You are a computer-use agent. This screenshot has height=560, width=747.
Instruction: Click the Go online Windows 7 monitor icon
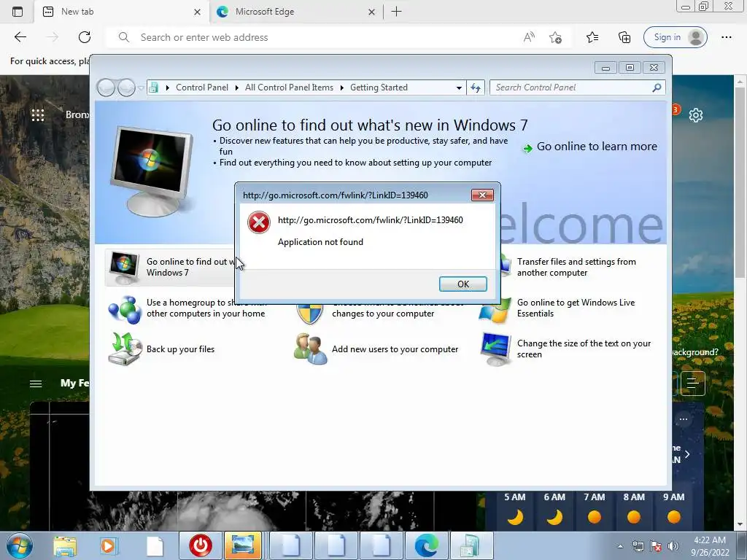point(124,268)
